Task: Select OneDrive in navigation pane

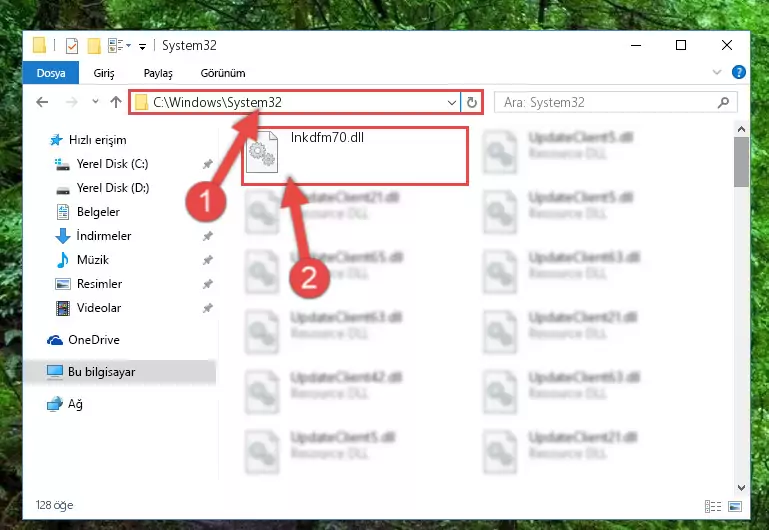Action: click(x=94, y=340)
